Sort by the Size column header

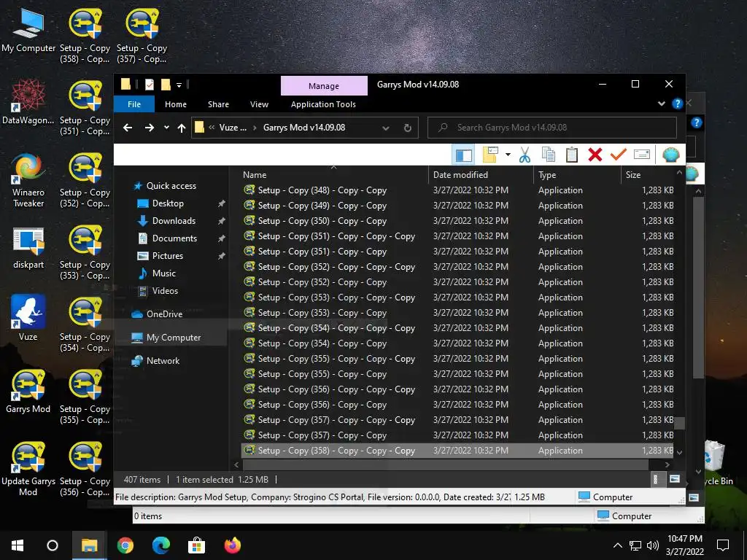tap(649, 175)
